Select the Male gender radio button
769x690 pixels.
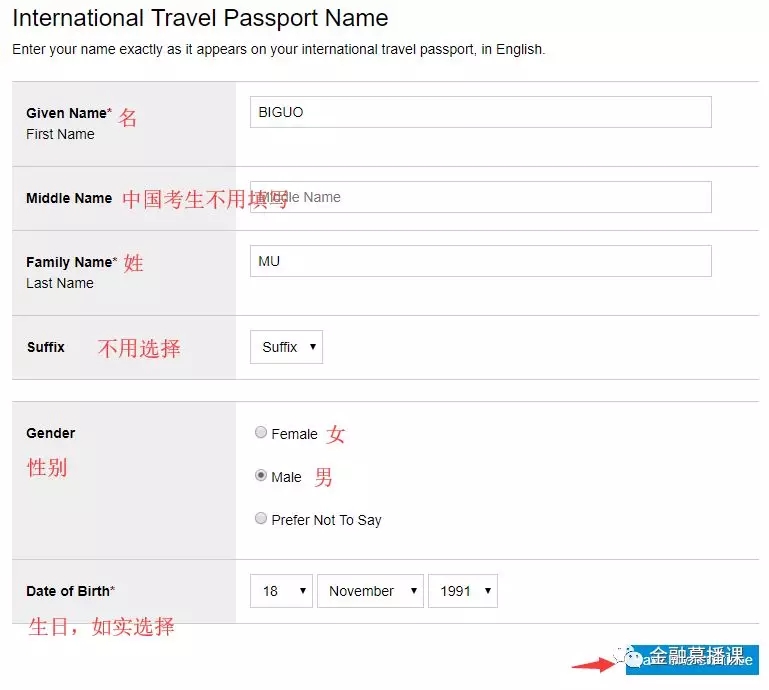point(261,476)
